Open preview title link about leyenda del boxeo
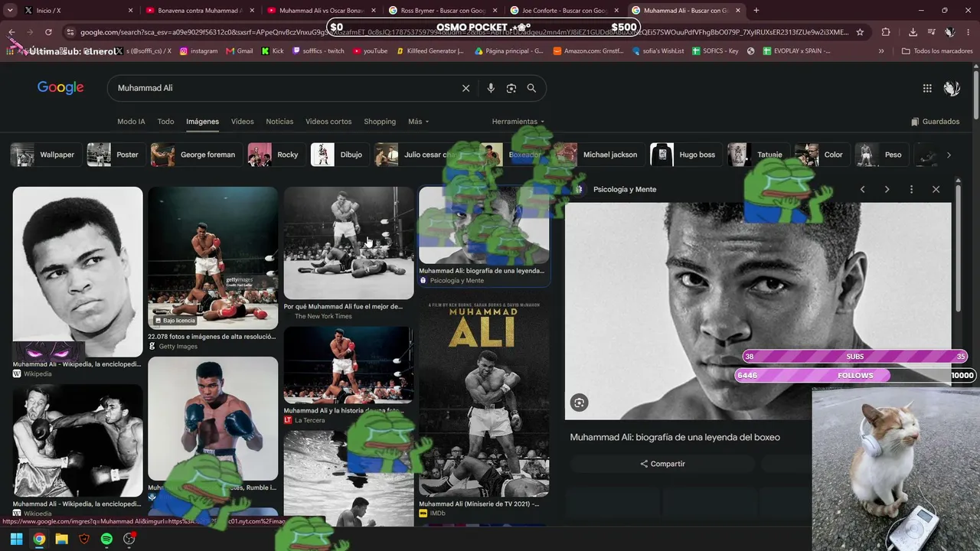 tap(675, 438)
